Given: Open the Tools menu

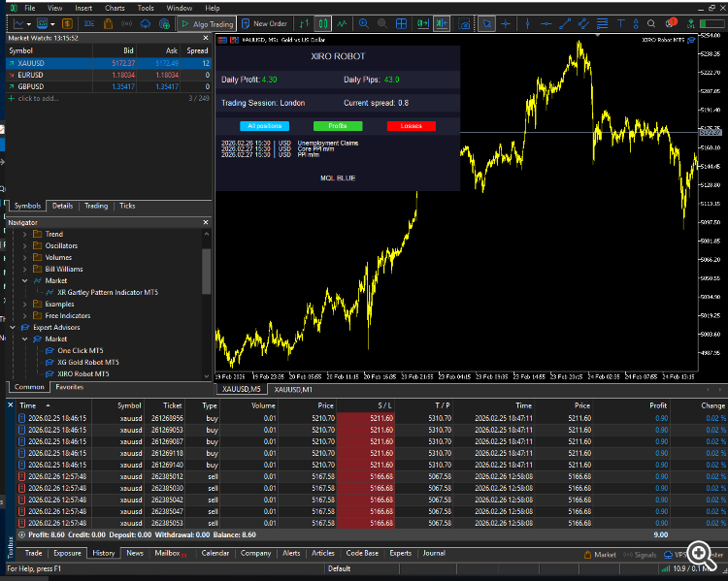Looking at the screenshot, I should tap(146, 8).
